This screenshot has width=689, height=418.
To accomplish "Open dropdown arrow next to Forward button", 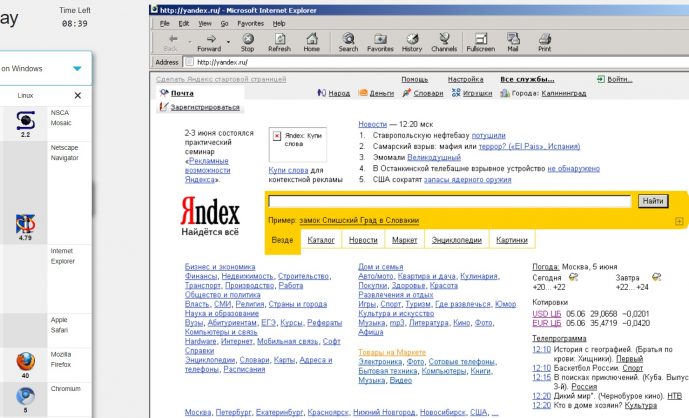I will 228,42.
